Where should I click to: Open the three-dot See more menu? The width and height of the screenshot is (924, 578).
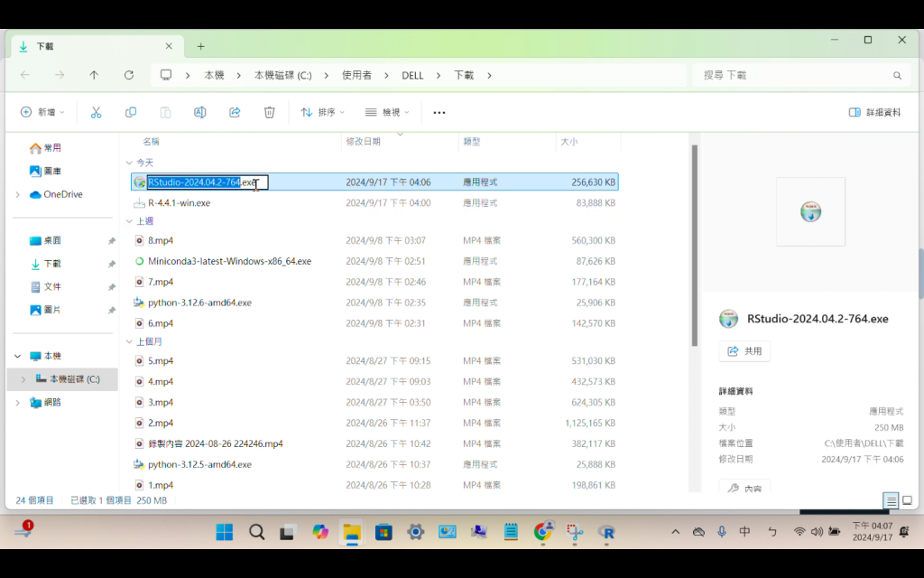tap(439, 112)
